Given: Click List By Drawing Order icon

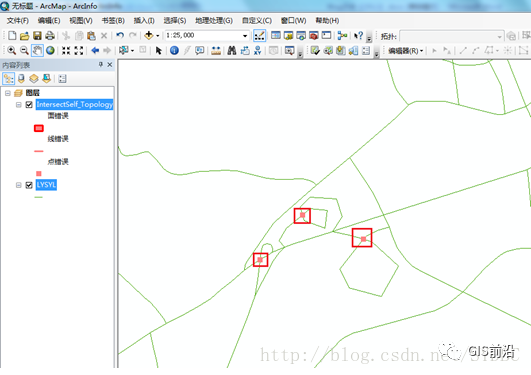Looking at the screenshot, I should 8,79.
